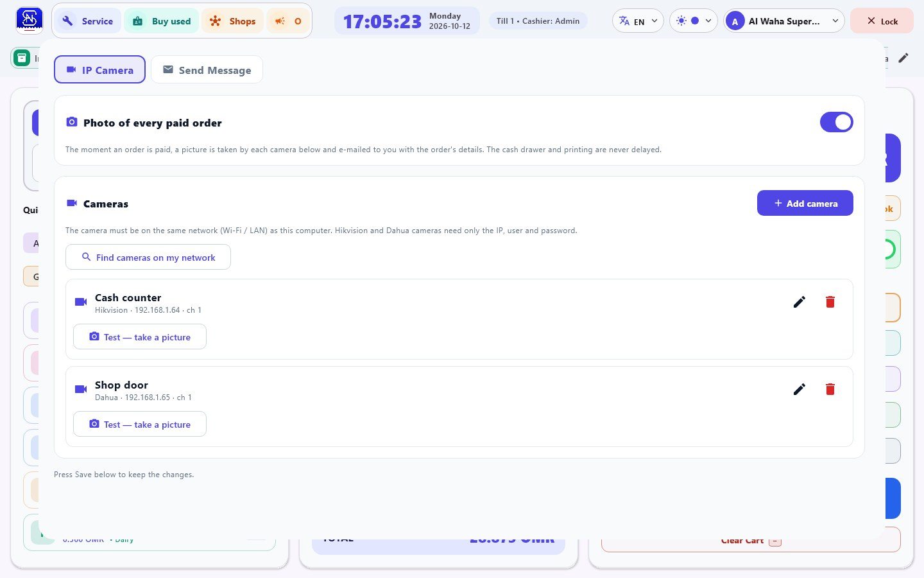Click Find cameras on my network
This screenshot has height=578, width=924.
(x=148, y=257)
